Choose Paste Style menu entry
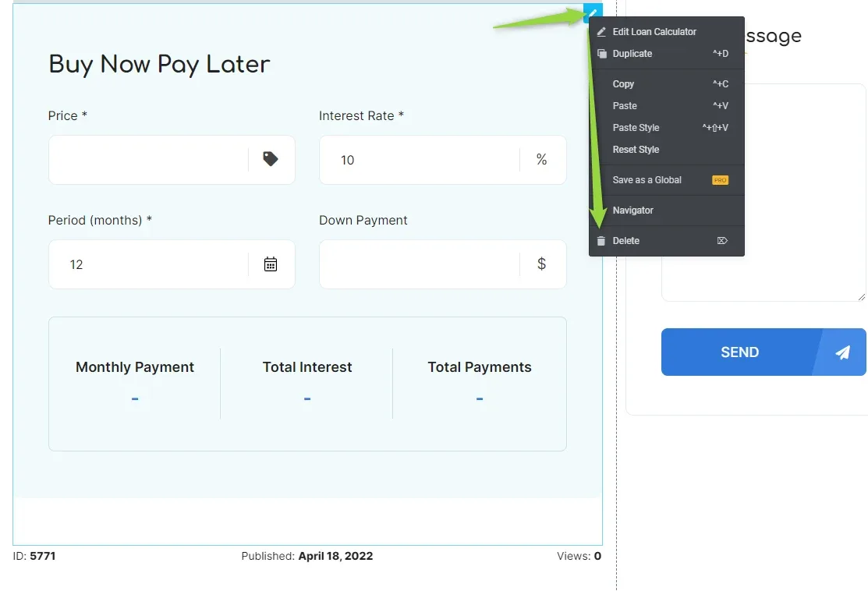 [667, 128]
